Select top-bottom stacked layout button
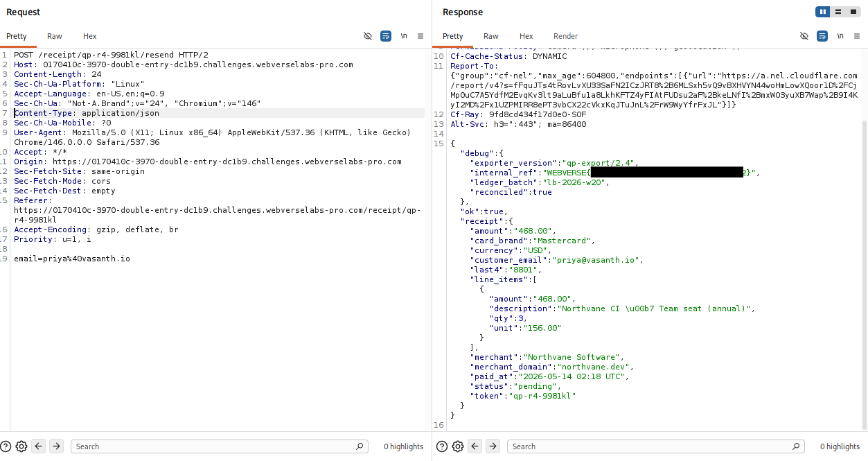The height and width of the screenshot is (461, 868). 838,12
